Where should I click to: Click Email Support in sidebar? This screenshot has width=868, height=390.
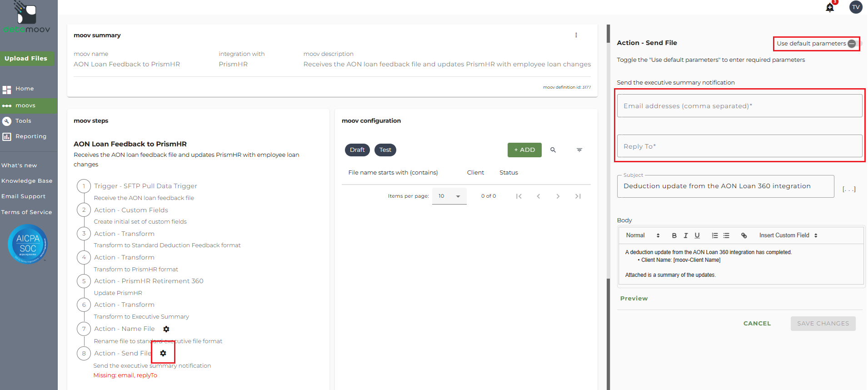pyautogui.click(x=23, y=196)
